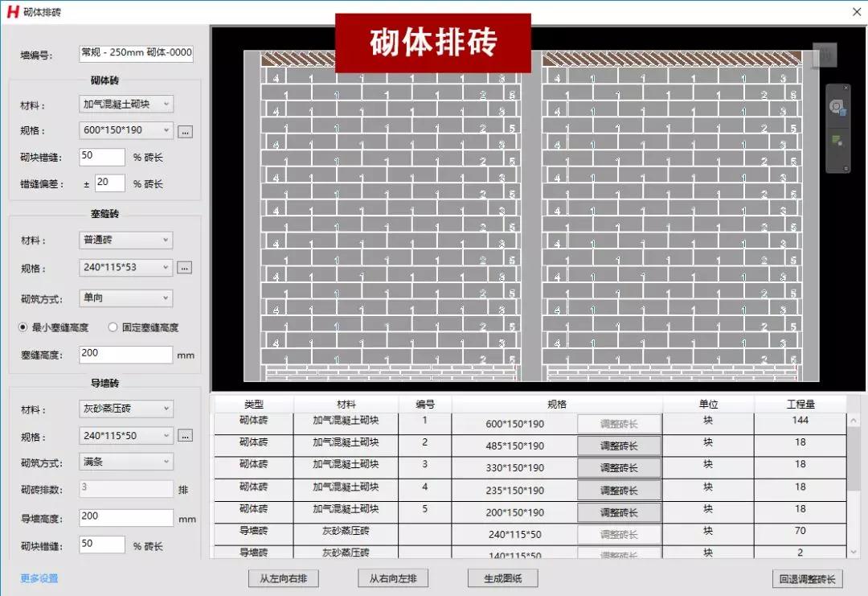This screenshot has width=868, height=596.
Task: Click 调整砖长 for the 200*150*190 row
Action: 619,513
